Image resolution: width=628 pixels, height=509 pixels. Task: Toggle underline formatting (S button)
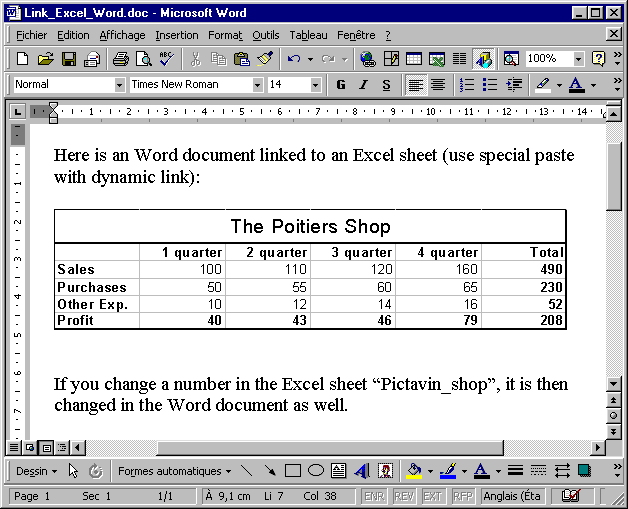[386, 85]
